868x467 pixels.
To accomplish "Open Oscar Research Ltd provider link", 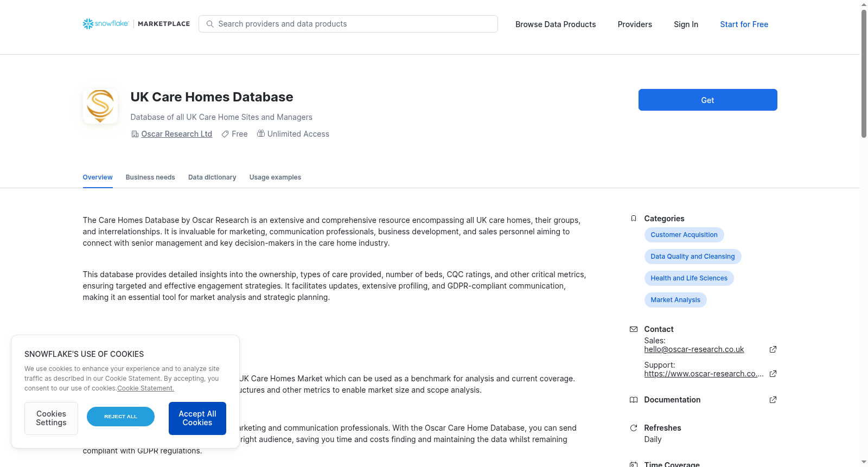I will pyautogui.click(x=176, y=134).
